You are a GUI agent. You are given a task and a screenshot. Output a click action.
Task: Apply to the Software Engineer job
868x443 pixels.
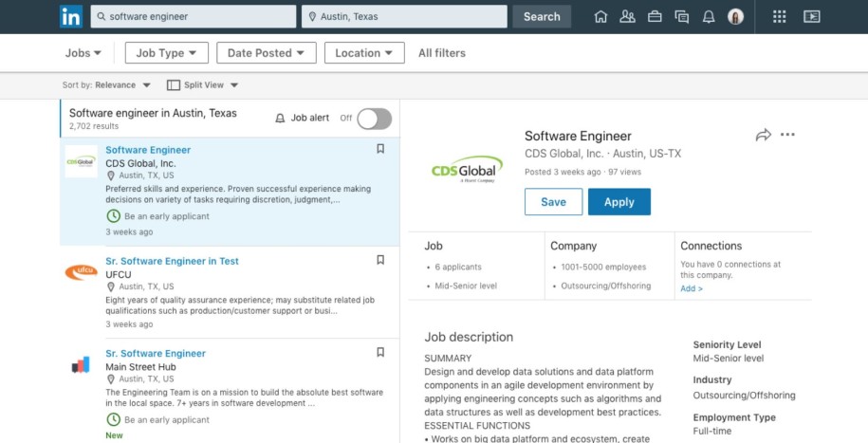click(x=619, y=201)
